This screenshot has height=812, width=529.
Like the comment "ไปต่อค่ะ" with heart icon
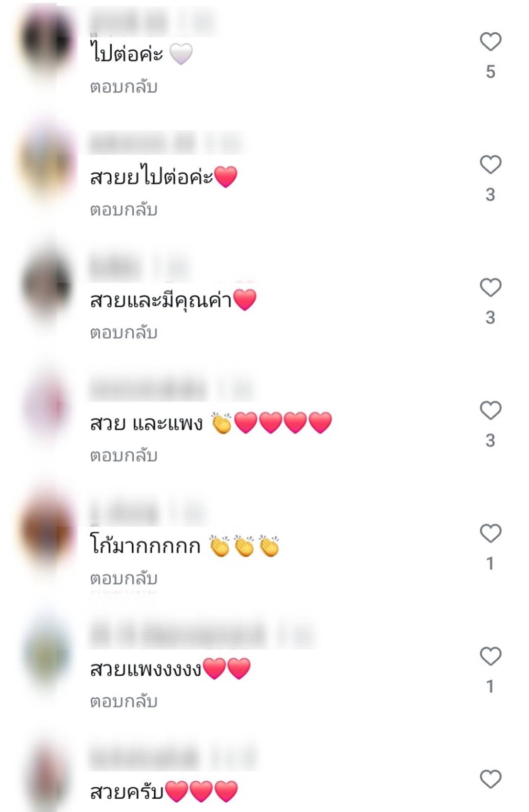pos(490,41)
